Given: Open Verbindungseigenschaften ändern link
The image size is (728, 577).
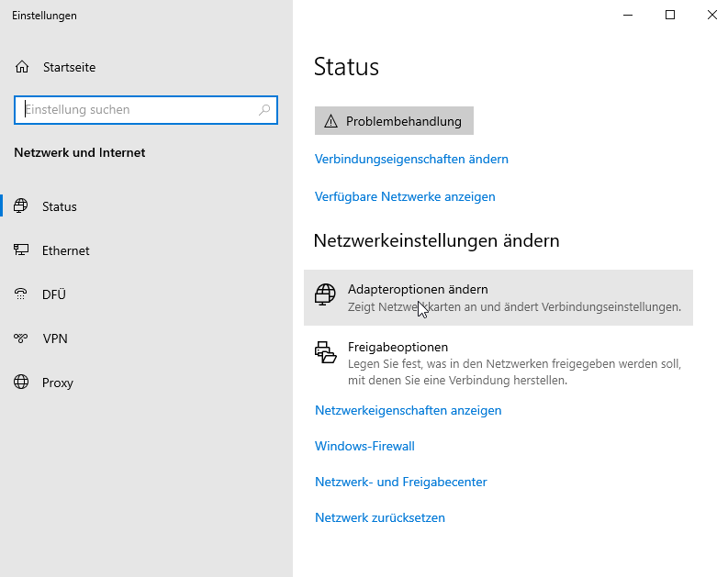Looking at the screenshot, I should coord(411,159).
